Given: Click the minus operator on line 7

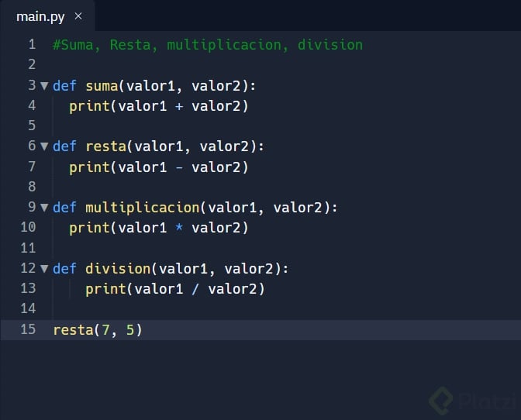Looking at the screenshot, I should (x=179, y=167).
